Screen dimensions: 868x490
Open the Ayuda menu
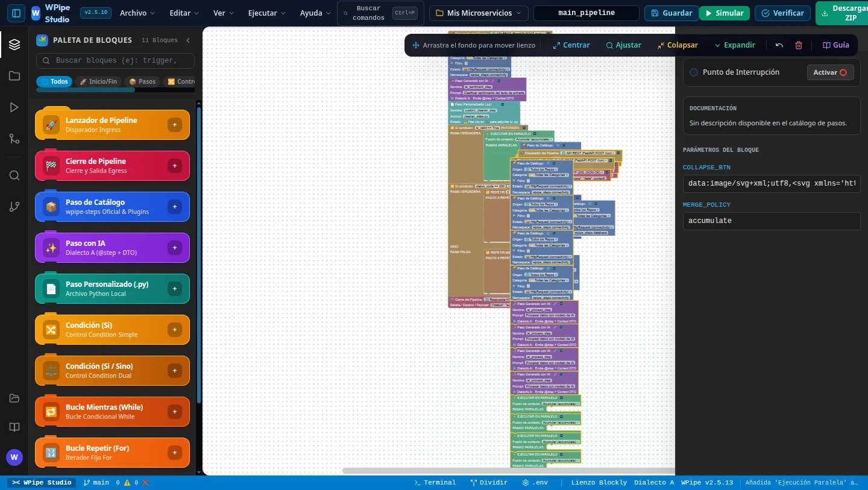[315, 13]
